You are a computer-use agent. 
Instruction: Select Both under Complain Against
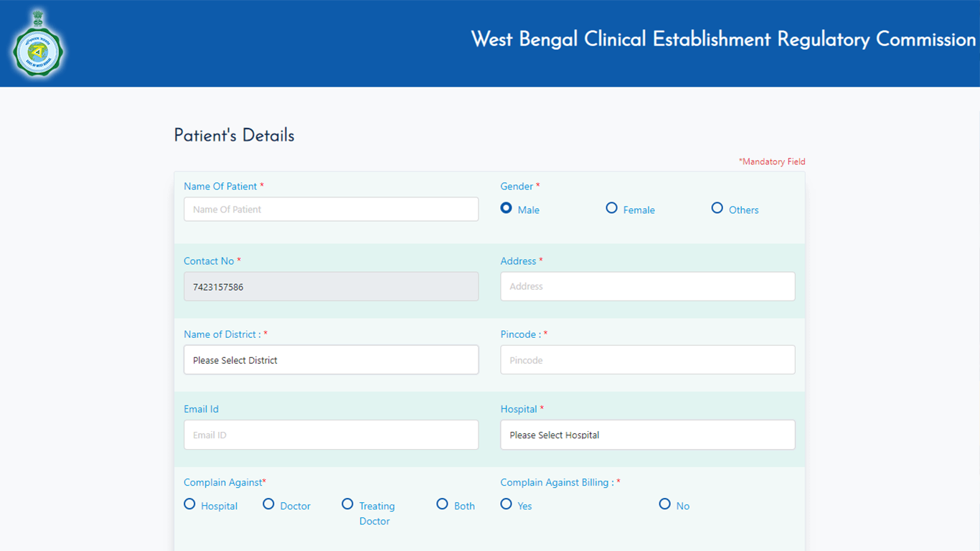click(x=442, y=504)
